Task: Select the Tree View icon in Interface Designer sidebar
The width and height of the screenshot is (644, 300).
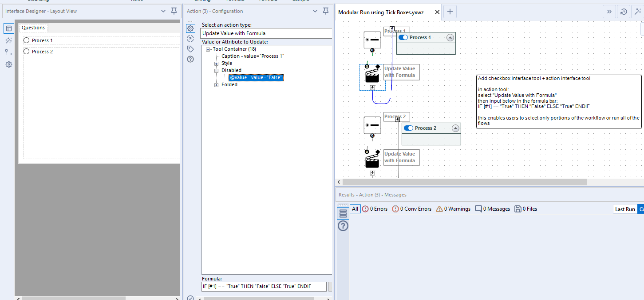Action: point(8,52)
